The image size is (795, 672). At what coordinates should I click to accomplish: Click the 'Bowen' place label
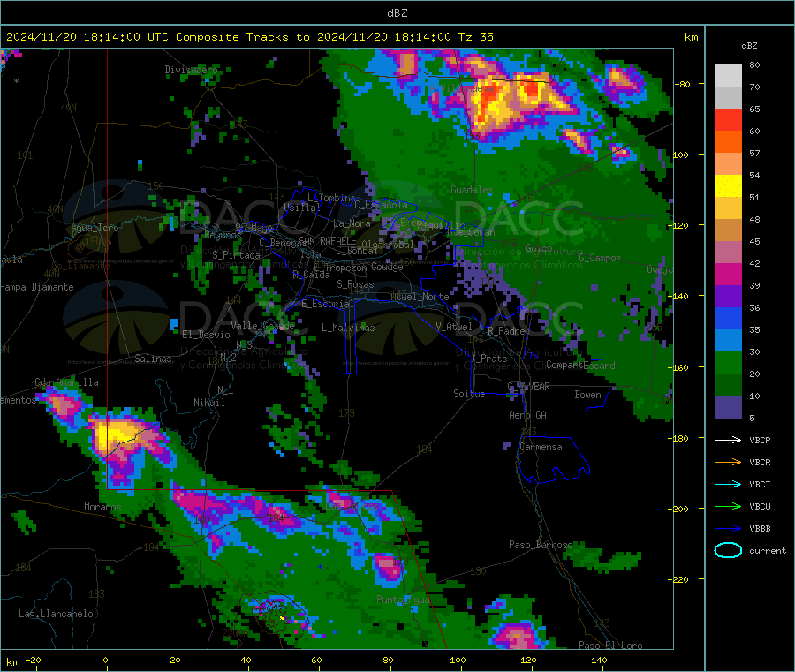coord(587,395)
